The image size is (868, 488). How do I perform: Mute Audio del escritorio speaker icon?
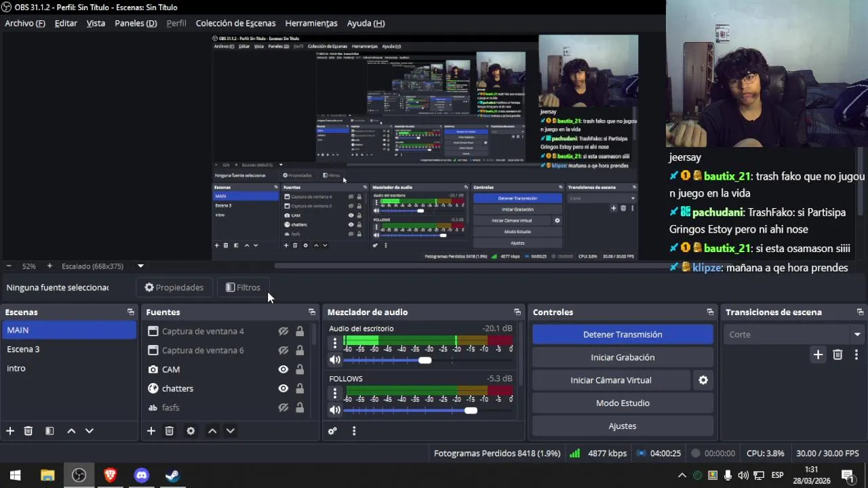335,361
